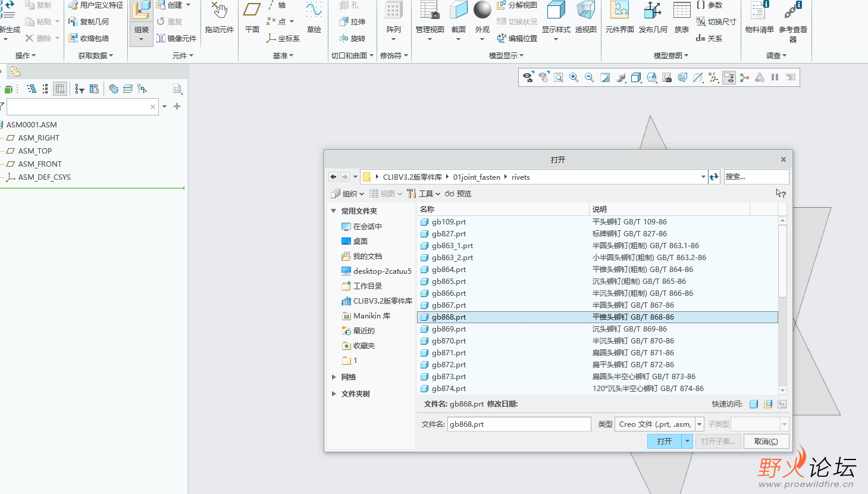The height and width of the screenshot is (494, 868).
Task: Click the 取消 (Cancel) button
Action: pos(766,441)
